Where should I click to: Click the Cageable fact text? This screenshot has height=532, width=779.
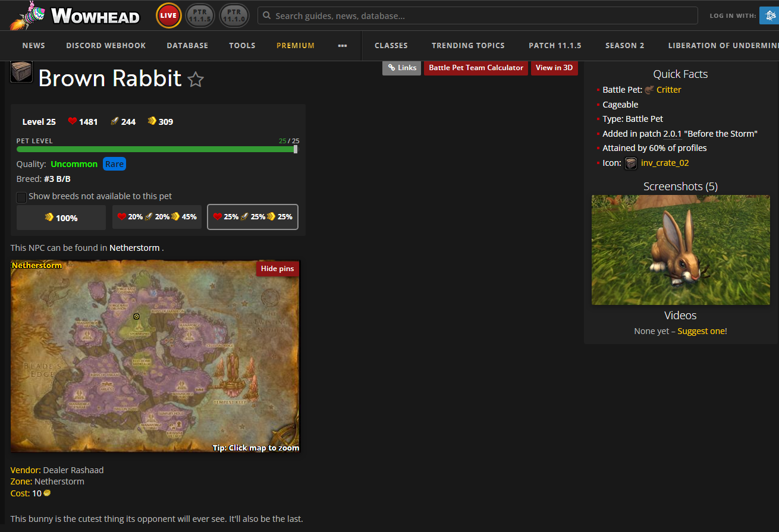[620, 105]
